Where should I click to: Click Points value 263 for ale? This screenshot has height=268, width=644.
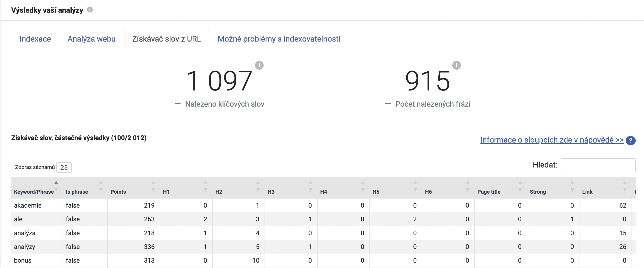(149, 219)
